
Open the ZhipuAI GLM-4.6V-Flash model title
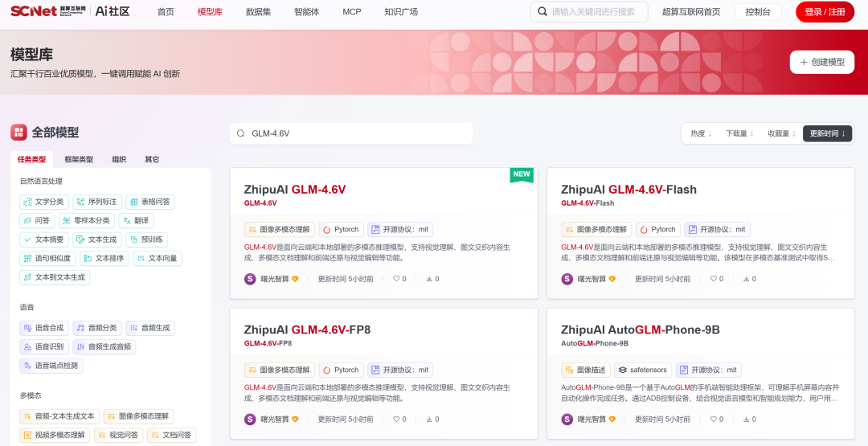628,189
